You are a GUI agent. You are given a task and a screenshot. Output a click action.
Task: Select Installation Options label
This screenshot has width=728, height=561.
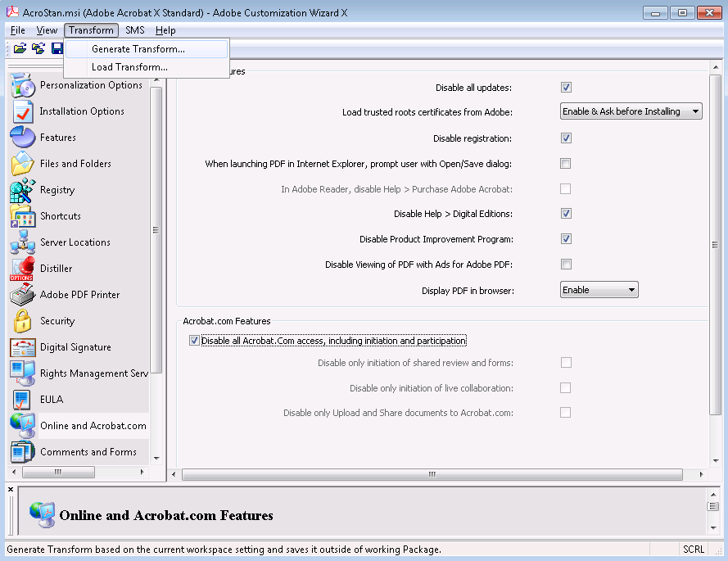point(82,111)
